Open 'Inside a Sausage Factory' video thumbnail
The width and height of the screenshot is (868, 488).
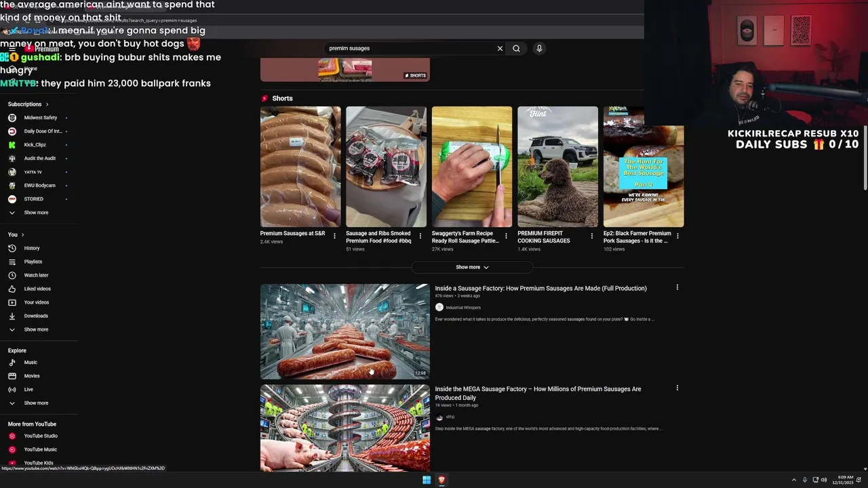344,331
